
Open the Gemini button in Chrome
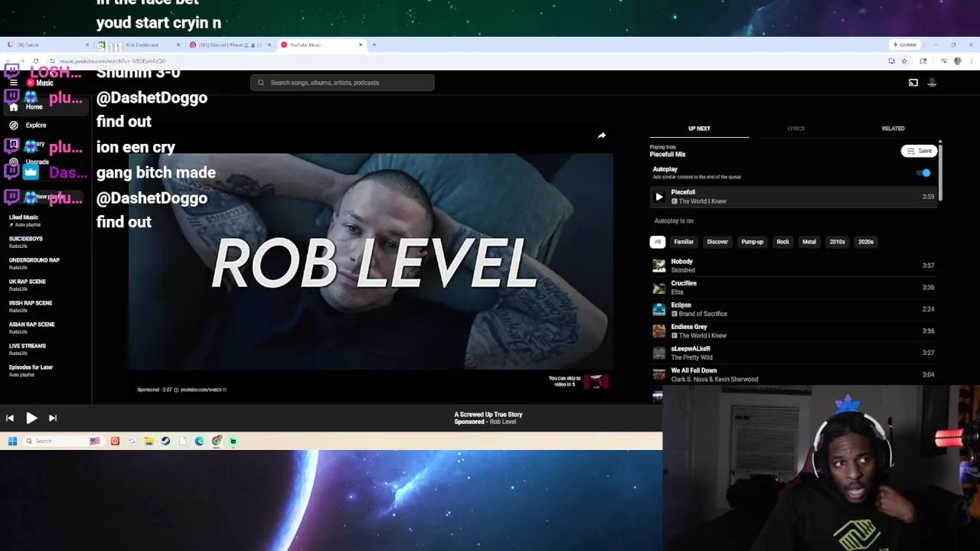pyautogui.click(x=904, y=44)
